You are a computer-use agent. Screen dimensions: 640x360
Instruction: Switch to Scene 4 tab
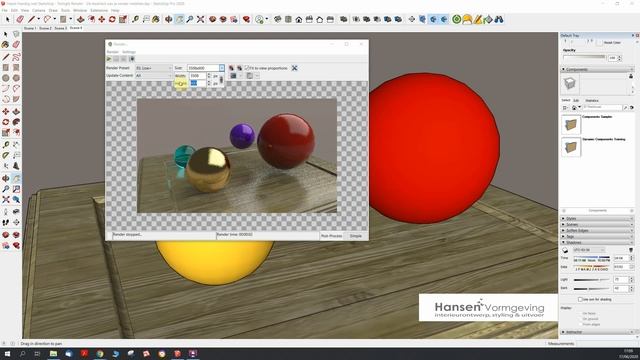[x=76, y=28]
